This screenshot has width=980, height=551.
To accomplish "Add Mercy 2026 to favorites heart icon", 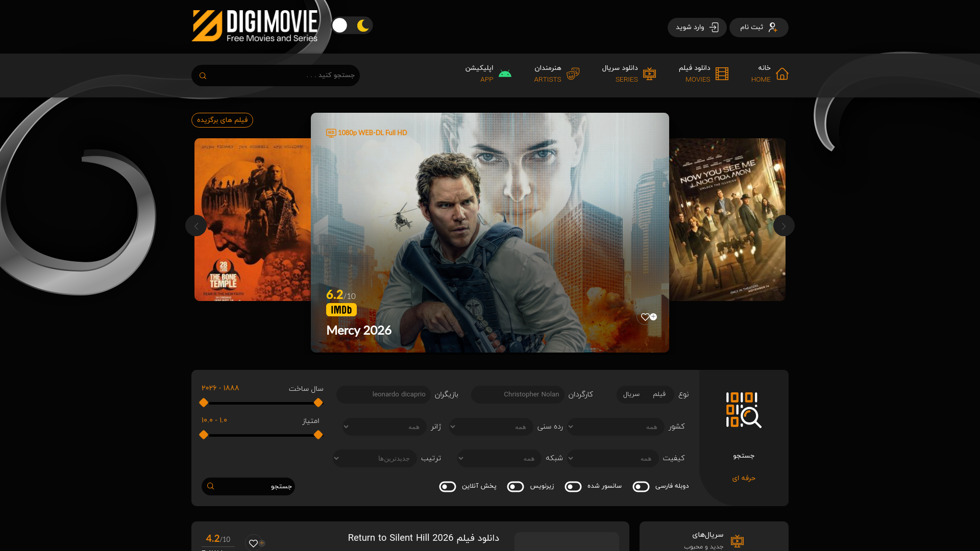I will tap(646, 317).
